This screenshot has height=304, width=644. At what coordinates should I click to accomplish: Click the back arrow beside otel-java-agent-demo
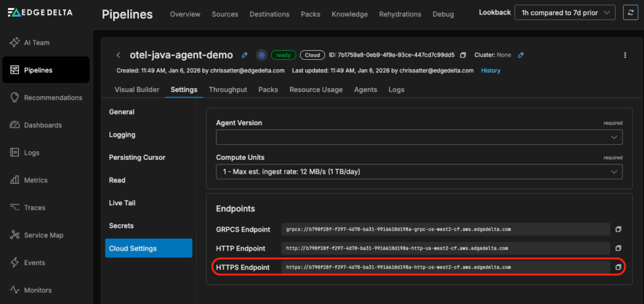pos(118,55)
